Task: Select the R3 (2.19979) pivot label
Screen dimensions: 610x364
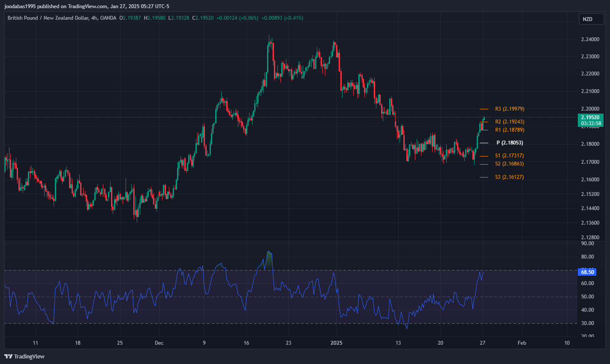Action: (x=509, y=109)
